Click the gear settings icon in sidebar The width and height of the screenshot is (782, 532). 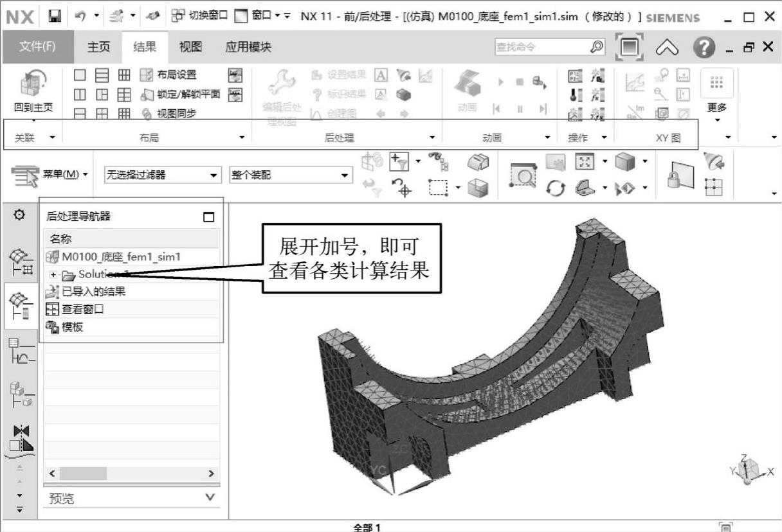[19, 216]
